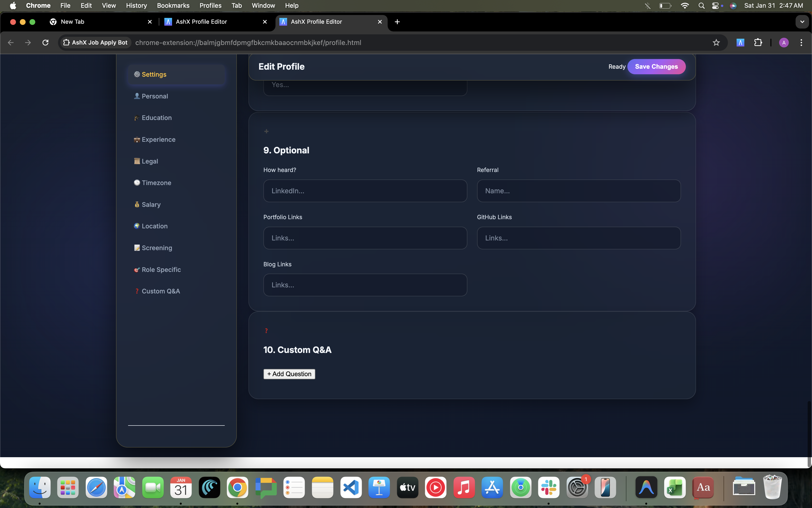The width and height of the screenshot is (812, 508).
Task: Open Slack from the Dock
Action: point(549,487)
